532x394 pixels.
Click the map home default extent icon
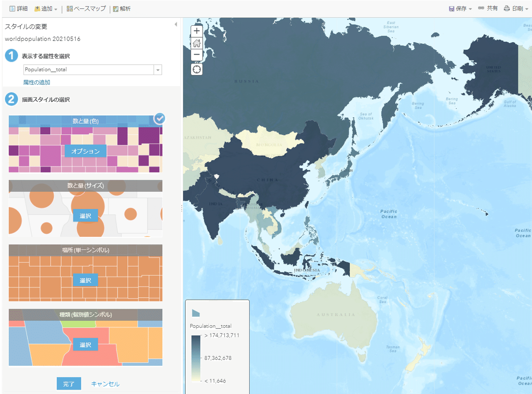[x=197, y=43]
